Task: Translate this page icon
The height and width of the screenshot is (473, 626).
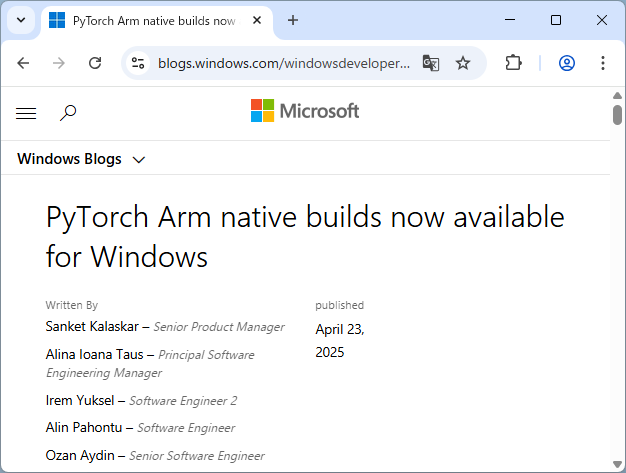Action: pos(431,63)
